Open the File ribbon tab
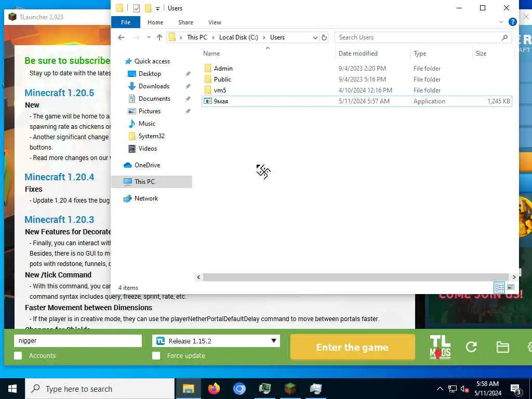The width and height of the screenshot is (532, 399). (x=126, y=22)
